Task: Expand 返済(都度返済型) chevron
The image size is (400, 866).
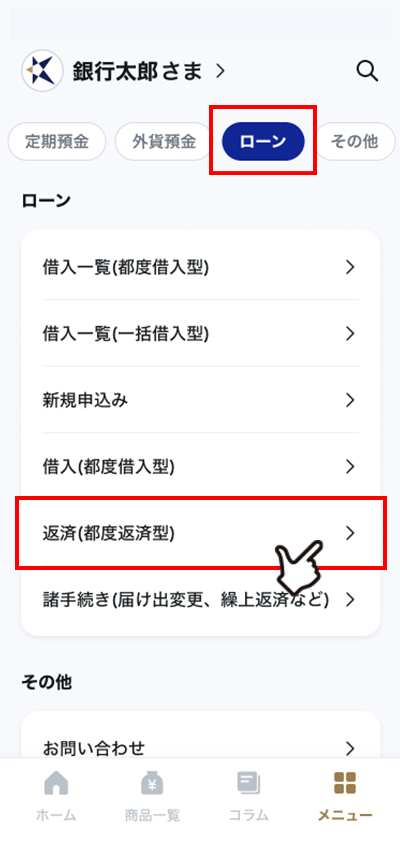Action: (x=349, y=532)
